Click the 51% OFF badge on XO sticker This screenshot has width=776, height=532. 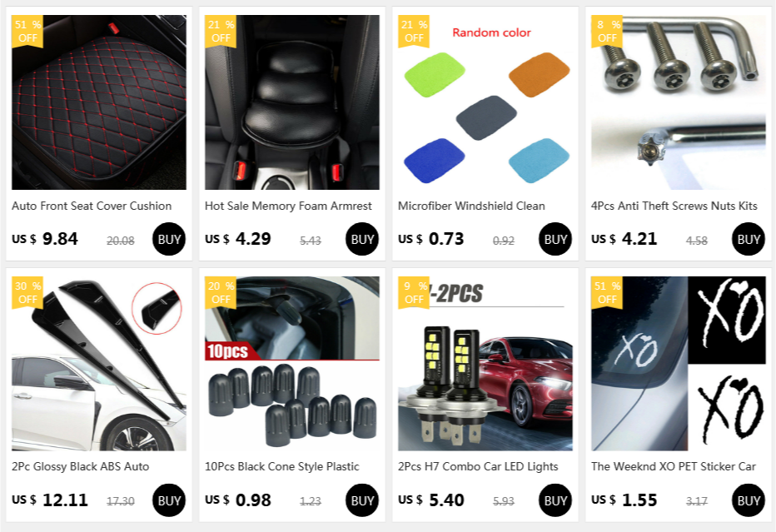[x=607, y=293]
